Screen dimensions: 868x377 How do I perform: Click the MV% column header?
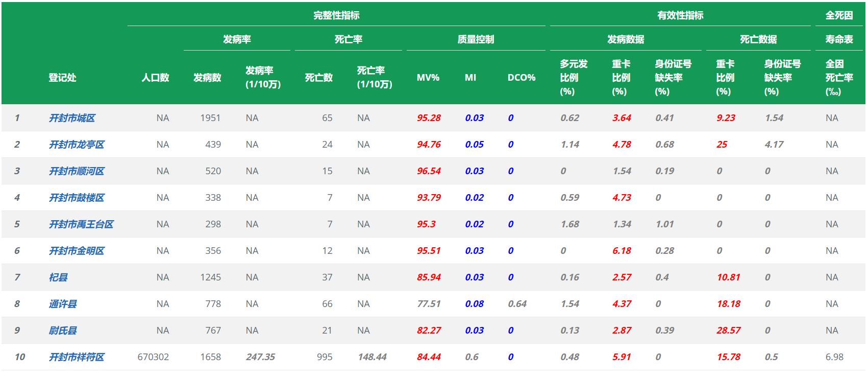(428, 78)
